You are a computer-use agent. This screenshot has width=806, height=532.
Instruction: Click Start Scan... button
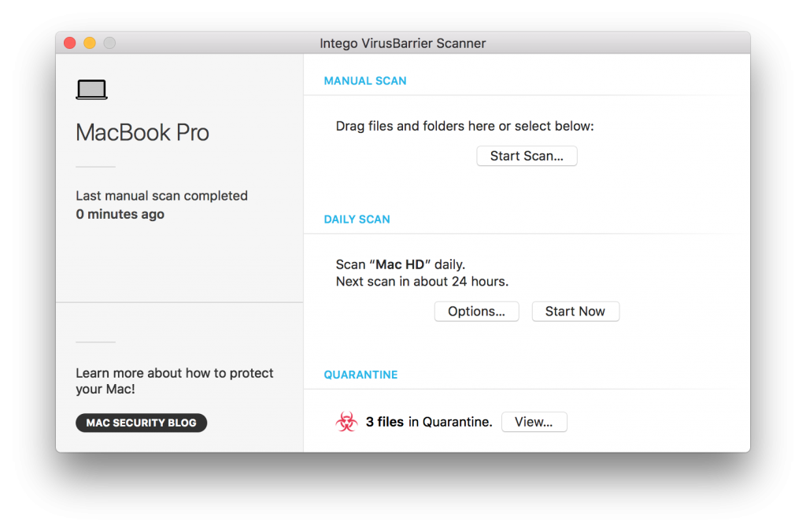(x=527, y=156)
